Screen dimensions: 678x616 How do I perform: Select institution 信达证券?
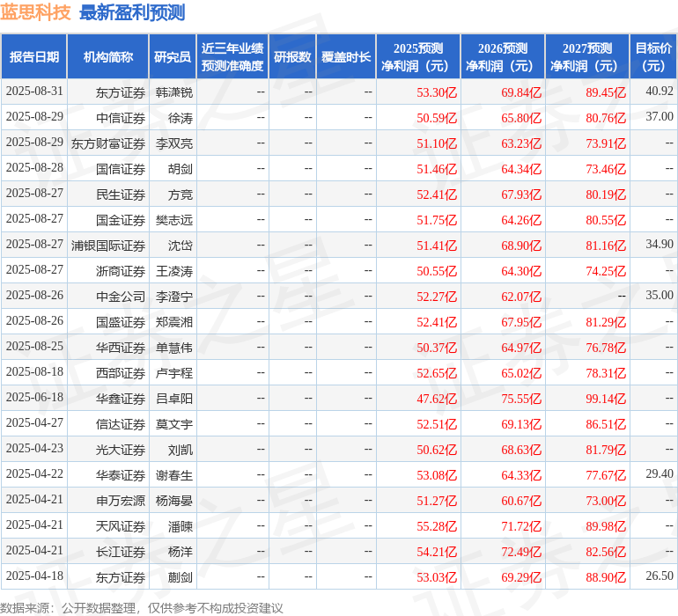[121, 424]
